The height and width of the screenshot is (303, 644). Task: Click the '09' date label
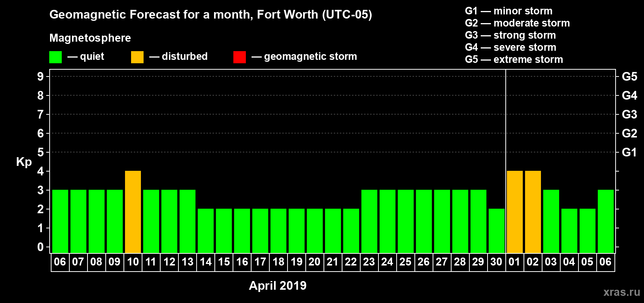coord(114,262)
